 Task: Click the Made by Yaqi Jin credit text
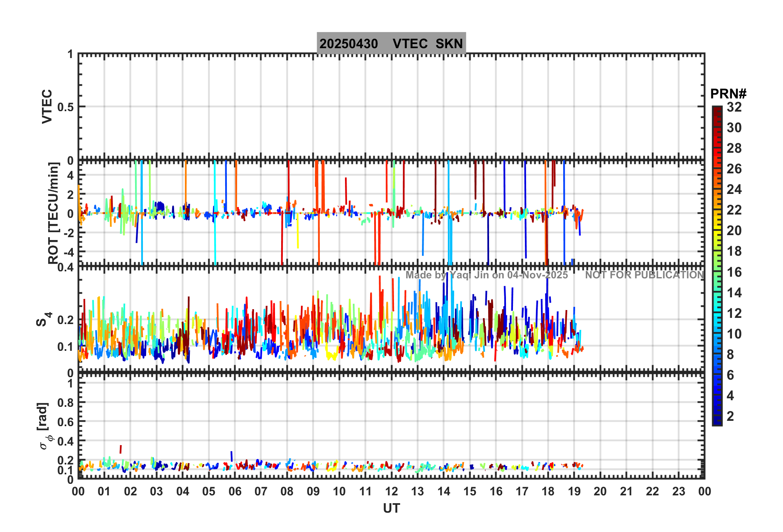pyautogui.click(x=487, y=275)
